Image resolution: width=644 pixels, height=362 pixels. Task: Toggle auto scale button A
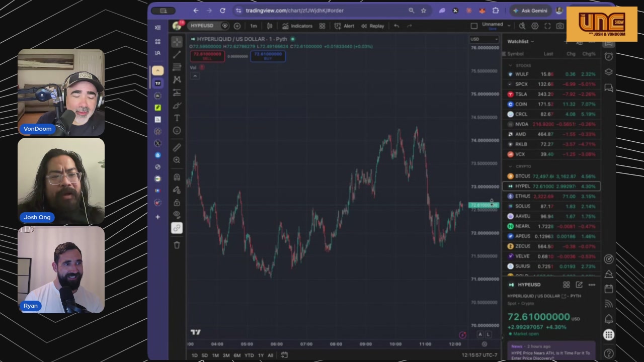click(480, 335)
